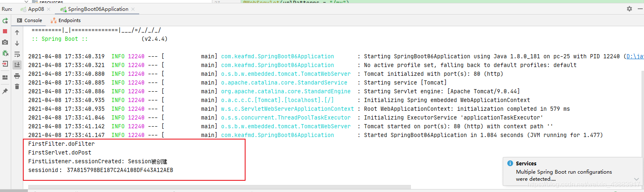This screenshot has width=644, height=192.
Task: Click timestamp '2021-04-08 17:33:41.147'
Action: (x=66, y=135)
